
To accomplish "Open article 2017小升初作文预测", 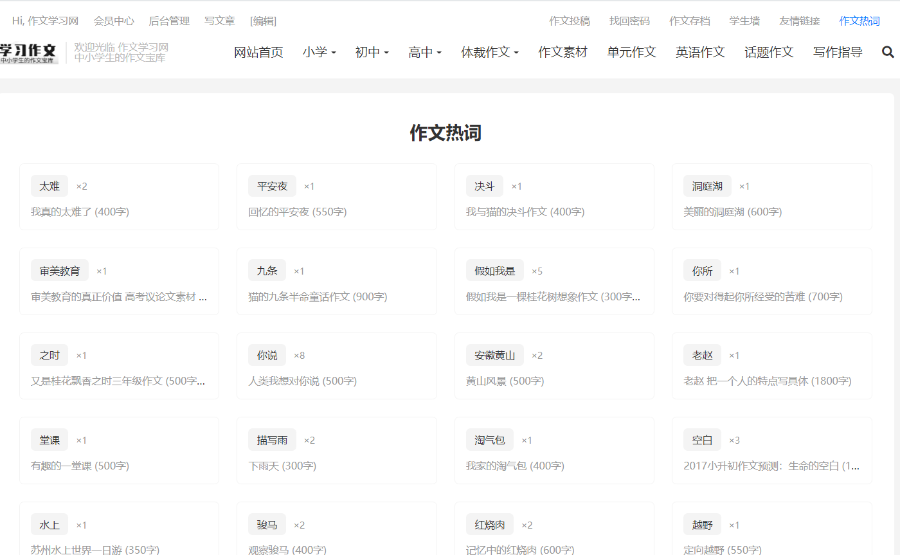I will point(771,466).
